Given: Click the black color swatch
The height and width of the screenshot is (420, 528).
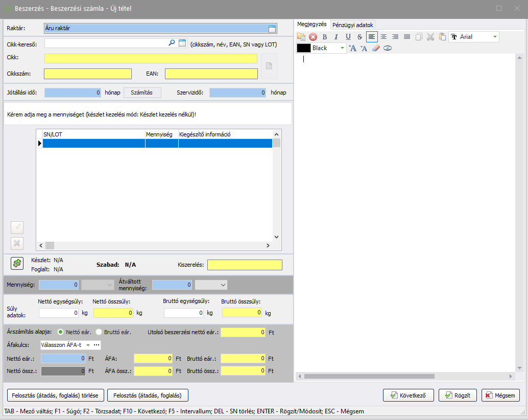Looking at the screenshot, I should (x=303, y=48).
